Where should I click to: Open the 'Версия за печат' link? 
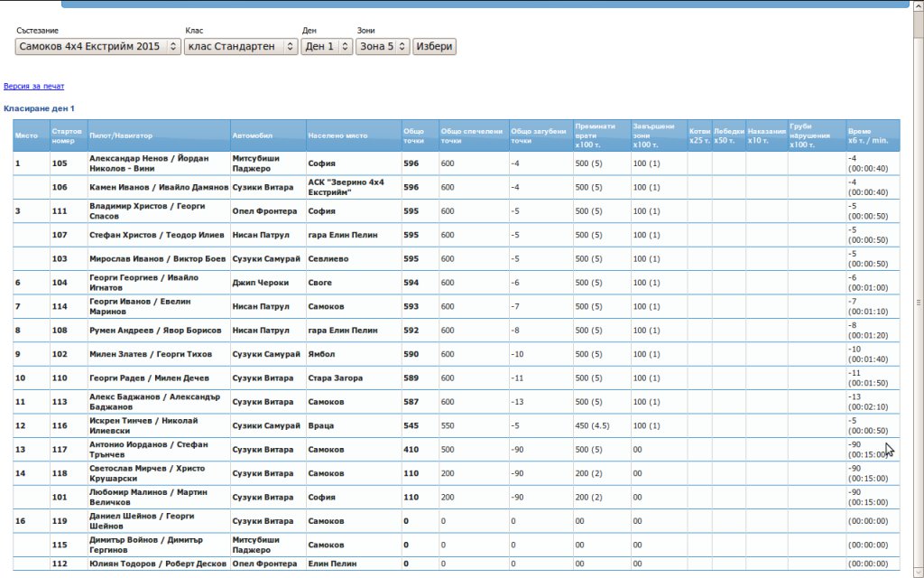coord(33,87)
